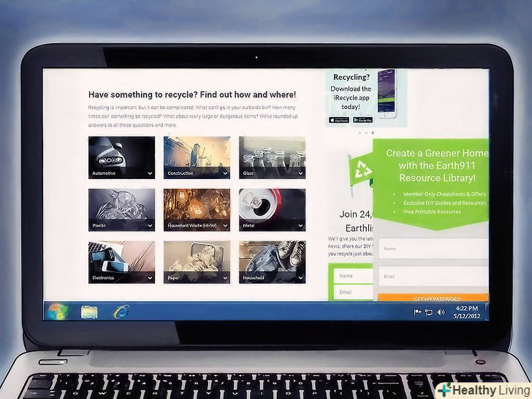Screen dimensions: 532x399
Task: Click the Paper category label
Action: click(173, 278)
